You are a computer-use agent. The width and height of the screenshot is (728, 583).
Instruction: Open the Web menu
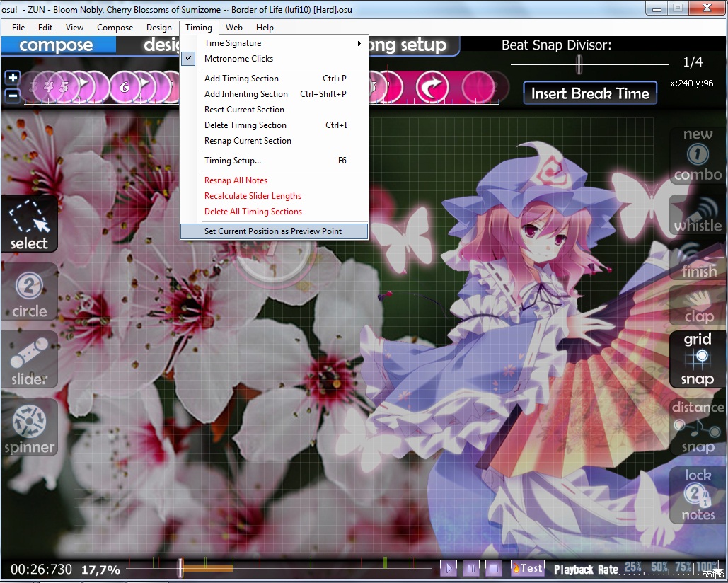tap(234, 28)
